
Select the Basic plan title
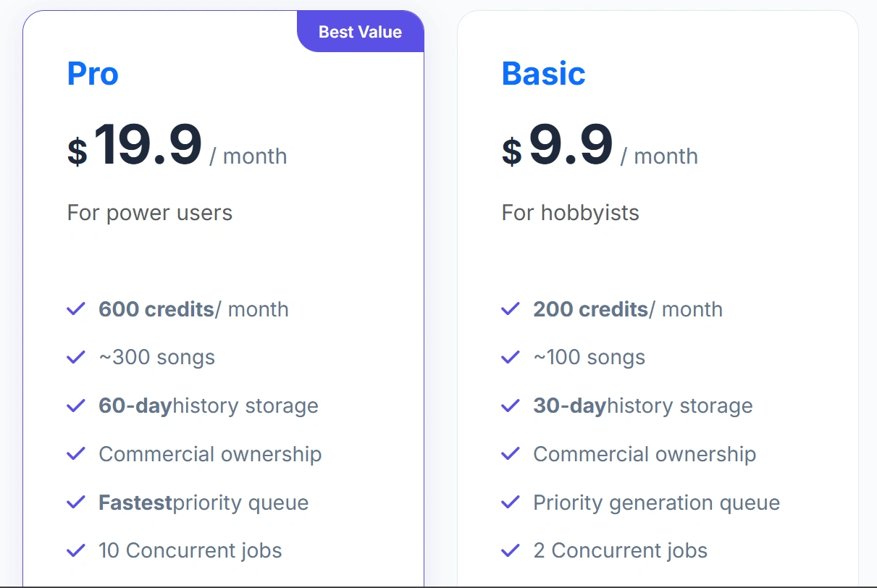pyautogui.click(x=543, y=74)
